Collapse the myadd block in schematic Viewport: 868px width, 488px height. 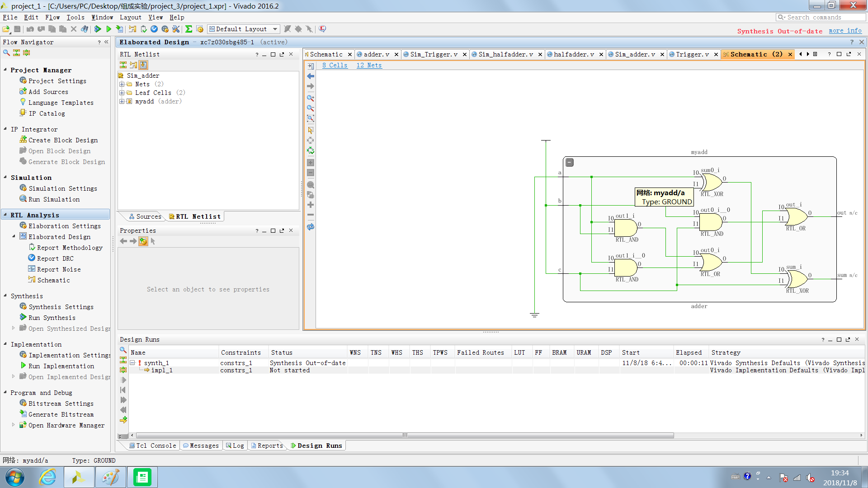570,163
